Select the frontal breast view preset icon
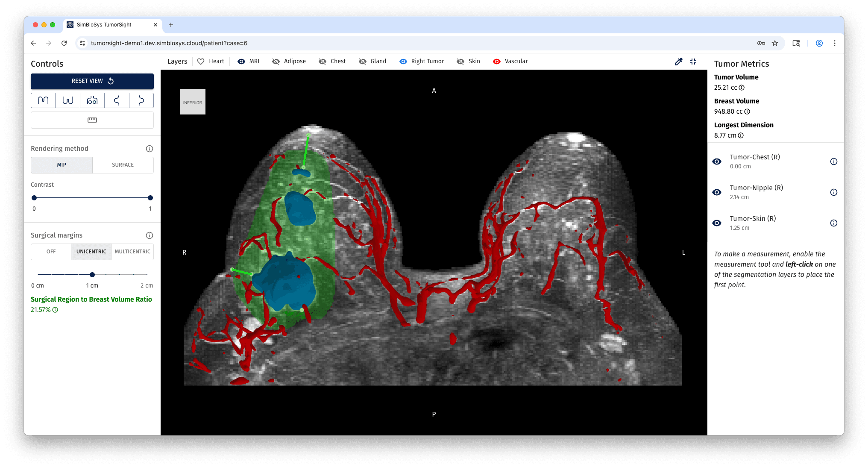The width and height of the screenshot is (868, 467). point(92,100)
